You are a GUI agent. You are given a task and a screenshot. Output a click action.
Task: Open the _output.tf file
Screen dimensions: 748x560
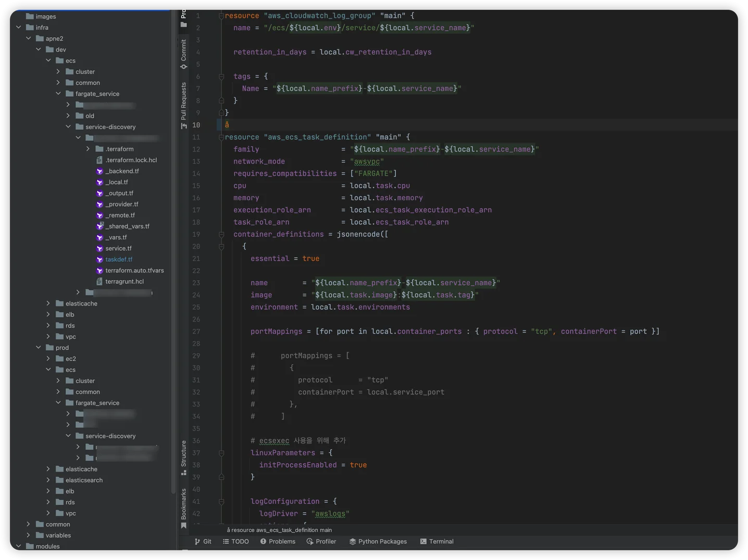[x=119, y=193]
